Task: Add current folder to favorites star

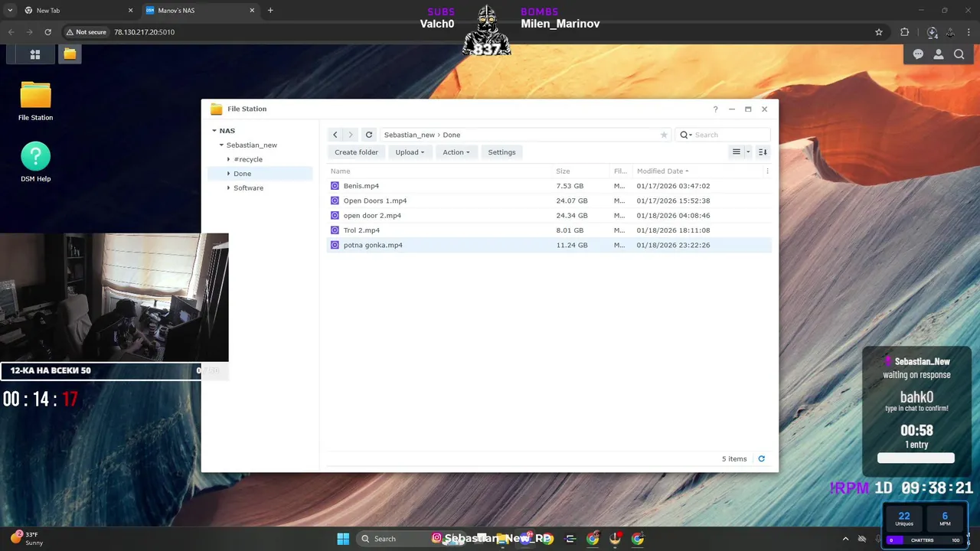Action: [664, 135]
